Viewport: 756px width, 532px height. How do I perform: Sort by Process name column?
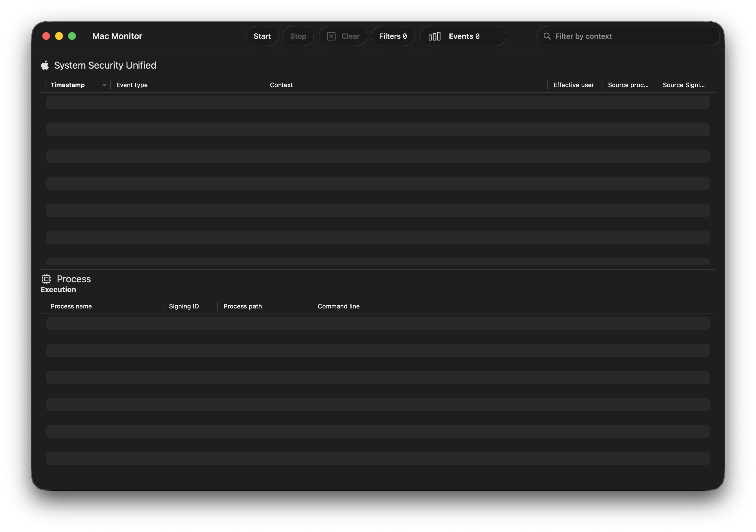71,306
